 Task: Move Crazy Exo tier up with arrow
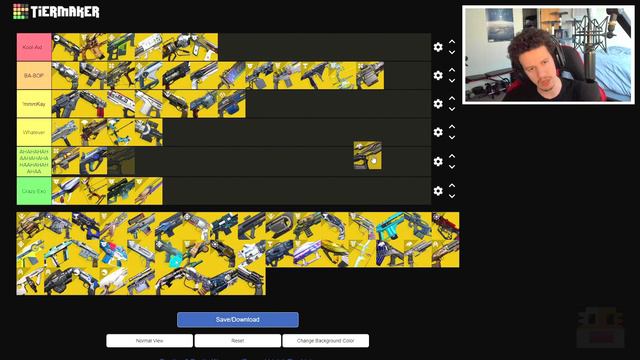click(x=452, y=186)
